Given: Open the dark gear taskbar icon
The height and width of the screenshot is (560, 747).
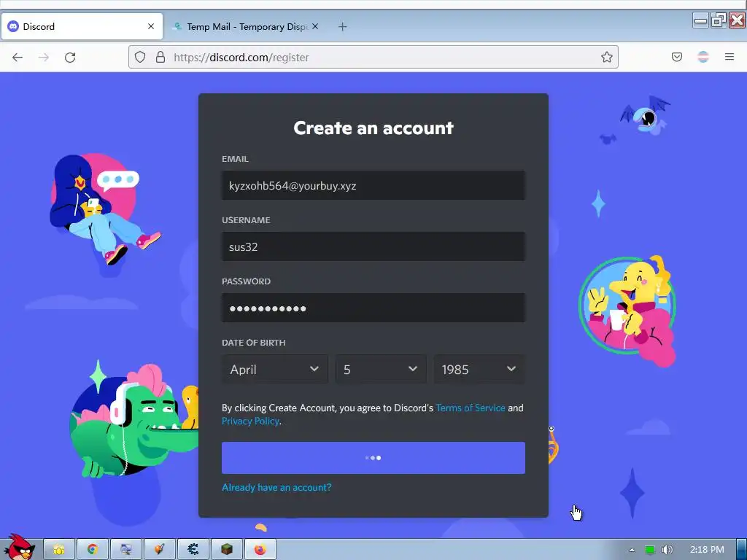Looking at the screenshot, I should [x=193, y=550].
